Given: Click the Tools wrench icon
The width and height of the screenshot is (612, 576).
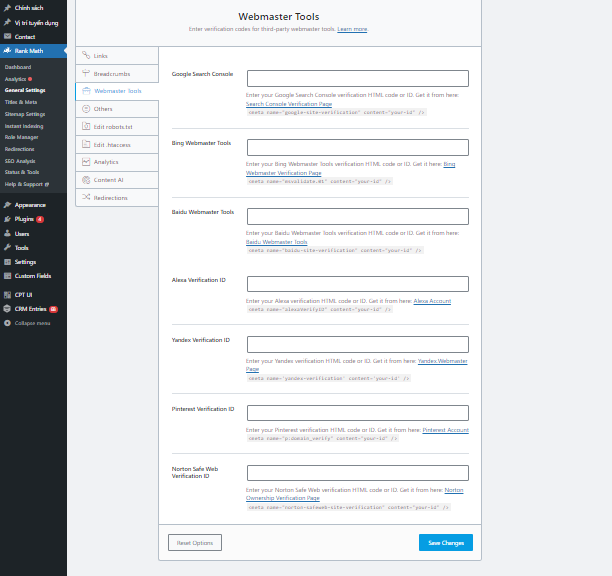Looking at the screenshot, I should coord(7,247).
